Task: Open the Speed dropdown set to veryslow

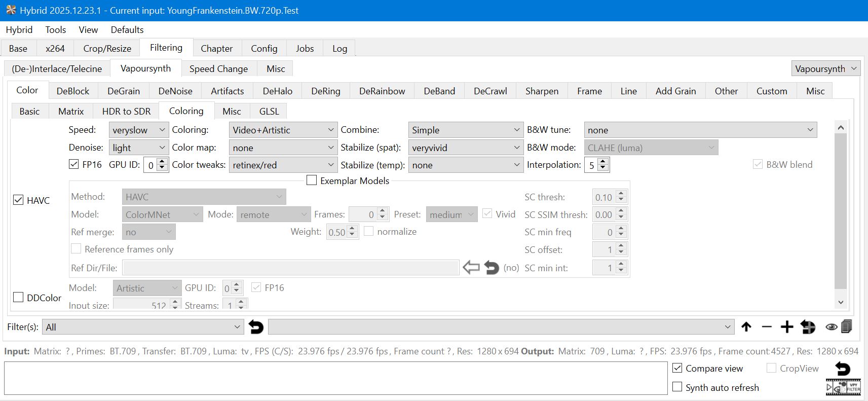Action: (138, 130)
